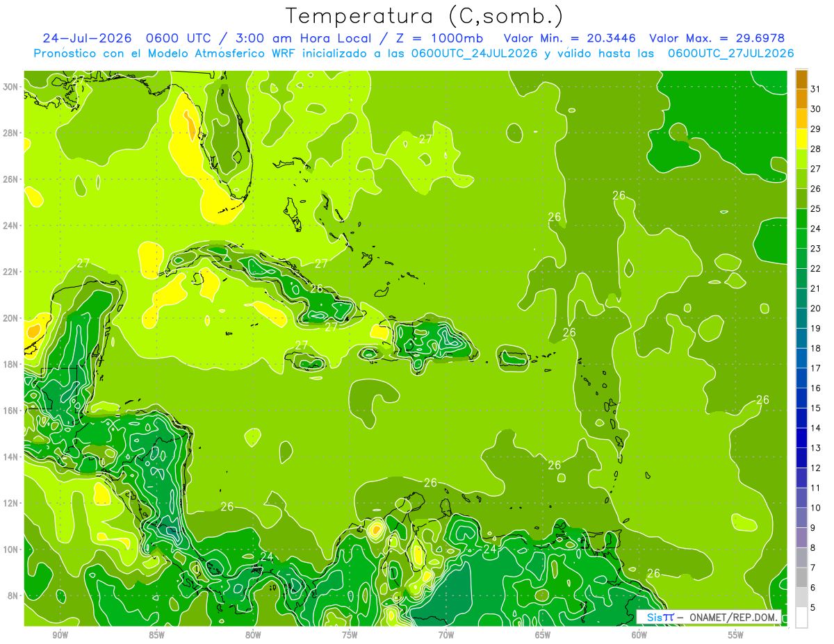This screenshot has width=834, height=644.
Task: Click the '75W' longitude axis label
Action: tap(350, 635)
